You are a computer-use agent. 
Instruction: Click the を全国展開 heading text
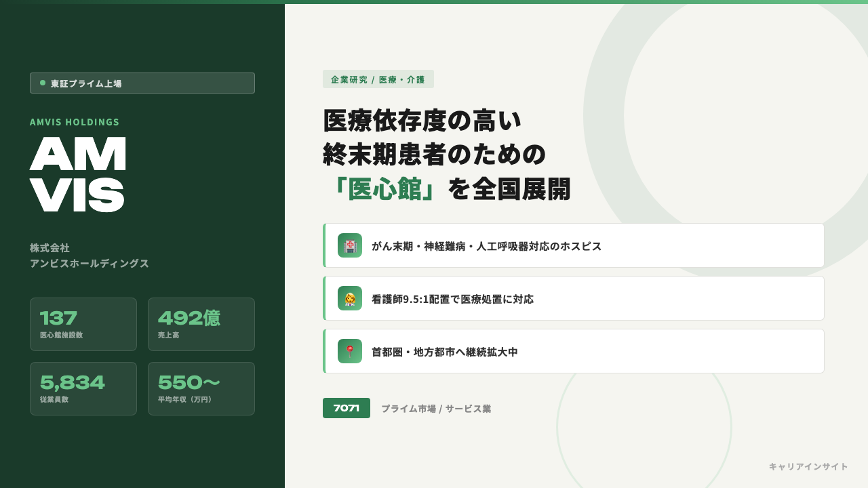tap(509, 188)
